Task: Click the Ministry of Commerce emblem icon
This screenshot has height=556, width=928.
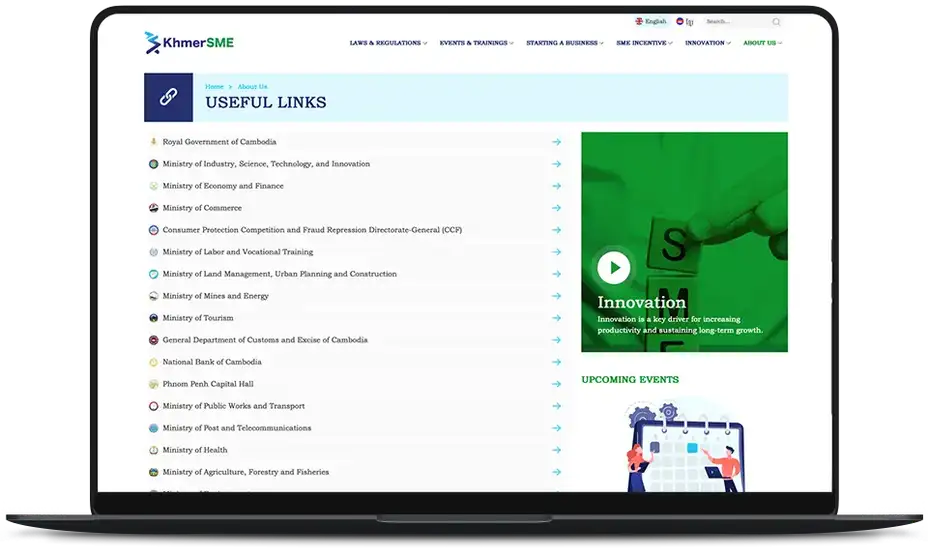Action: tap(153, 208)
